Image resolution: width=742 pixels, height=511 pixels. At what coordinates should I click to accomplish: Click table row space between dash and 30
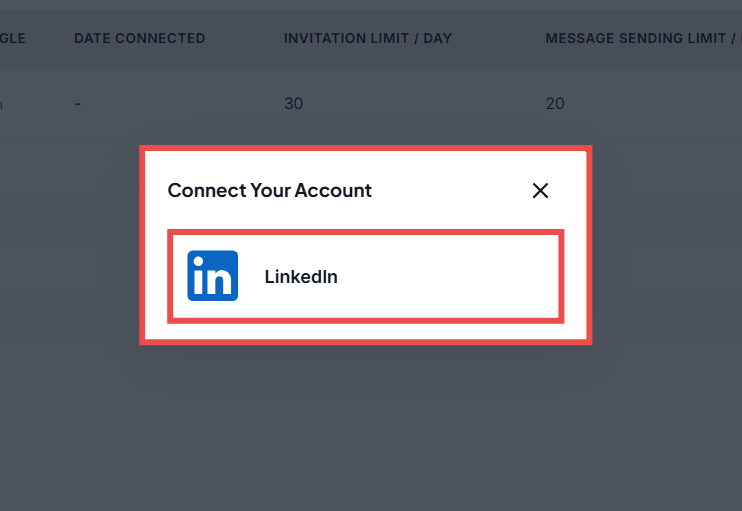coord(180,104)
